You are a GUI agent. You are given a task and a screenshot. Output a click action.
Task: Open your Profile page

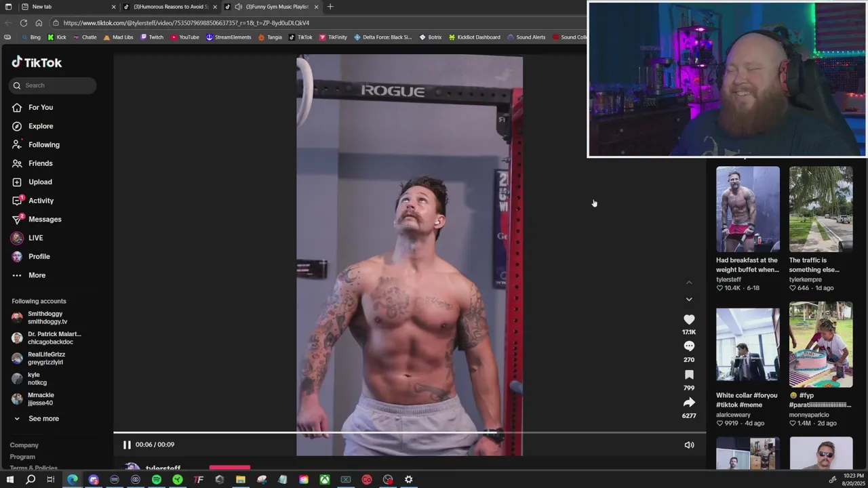(x=31, y=256)
